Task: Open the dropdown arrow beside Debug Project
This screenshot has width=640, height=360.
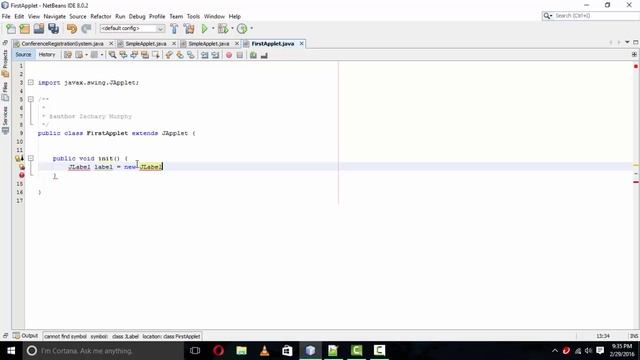Action: coord(232,29)
